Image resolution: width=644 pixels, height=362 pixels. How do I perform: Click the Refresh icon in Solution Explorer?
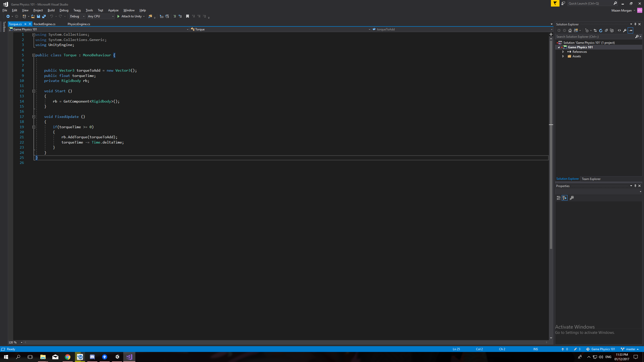[601, 30]
